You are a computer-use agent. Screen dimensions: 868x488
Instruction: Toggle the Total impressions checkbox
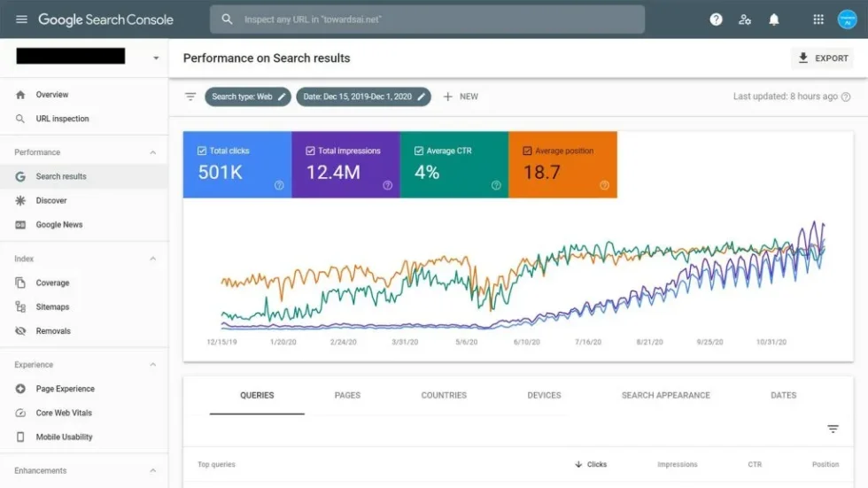[310, 151]
